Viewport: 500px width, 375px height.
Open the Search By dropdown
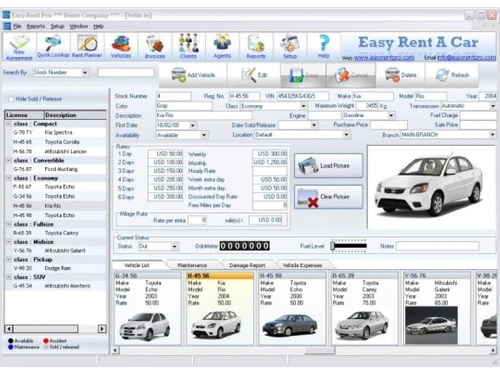coord(85,72)
